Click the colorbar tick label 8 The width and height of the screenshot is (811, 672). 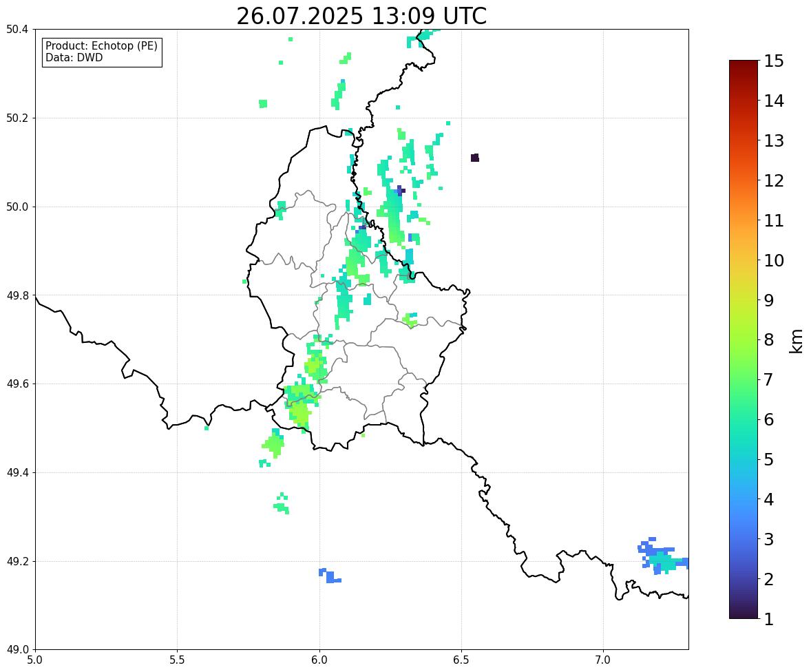[x=769, y=340]
